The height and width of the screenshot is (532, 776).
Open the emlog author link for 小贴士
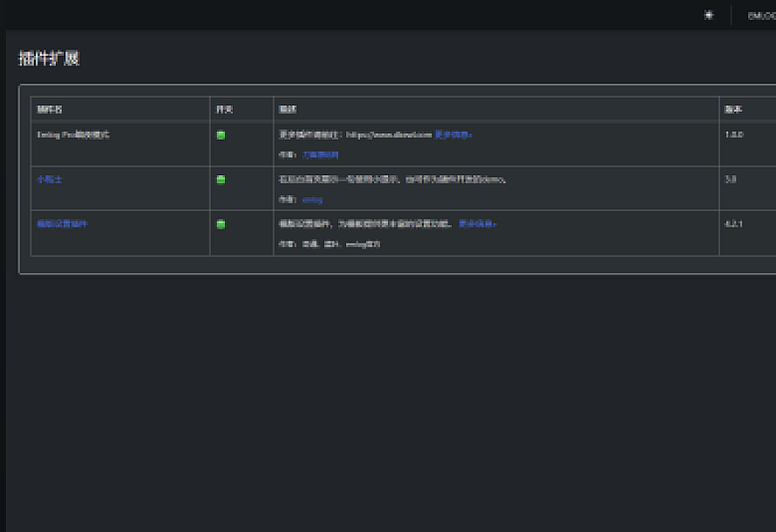312,200
